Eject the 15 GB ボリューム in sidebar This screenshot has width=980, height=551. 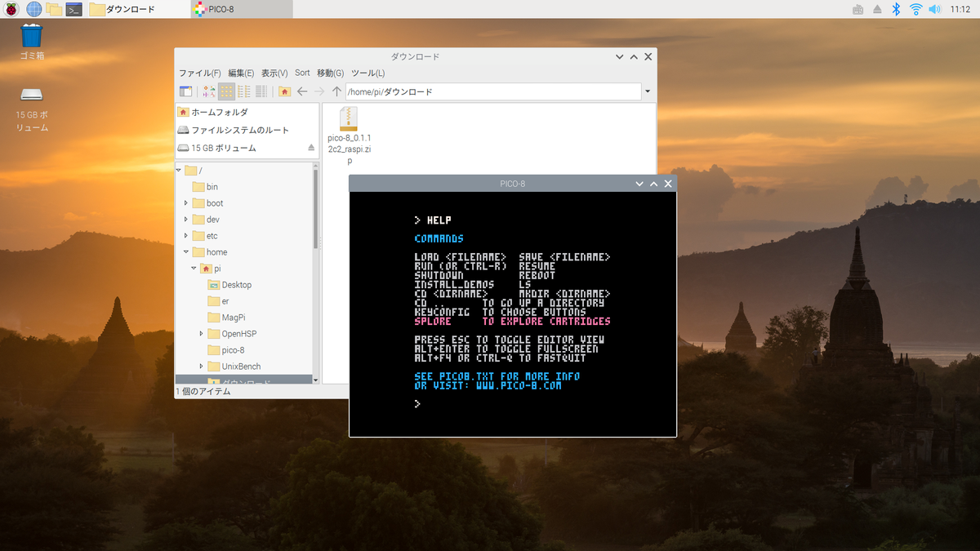tap(311, 148)
